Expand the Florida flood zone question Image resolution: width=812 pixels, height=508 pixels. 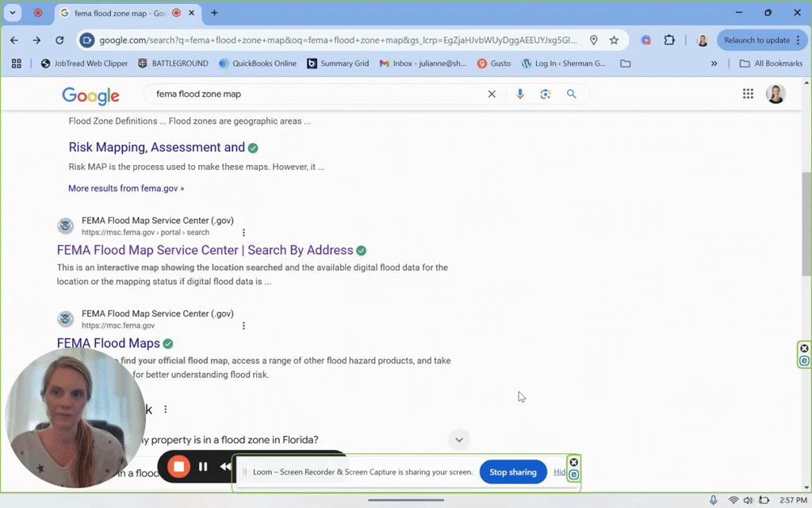458,440
